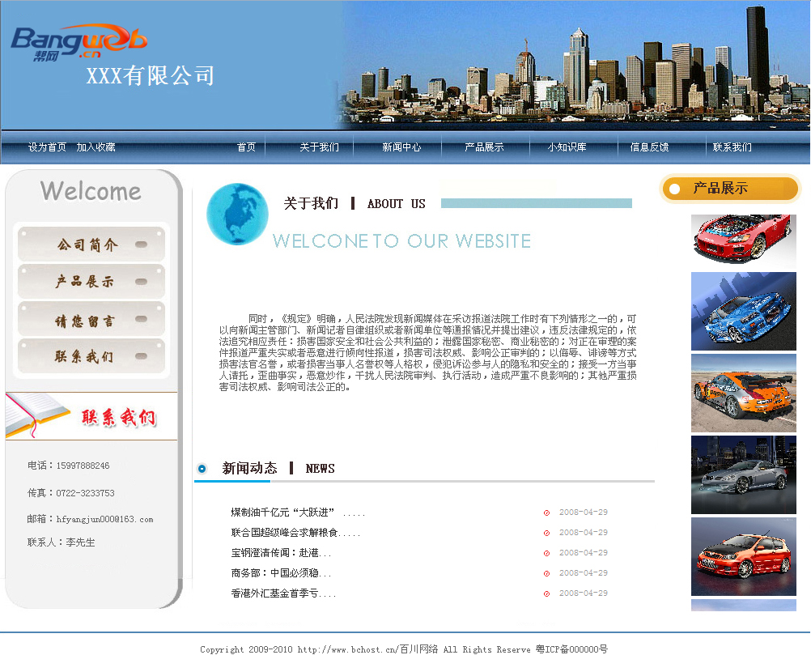This screenshot has width=811, height=672.
Task: Click the red icon beside first news date
Action: click(547, 513)
